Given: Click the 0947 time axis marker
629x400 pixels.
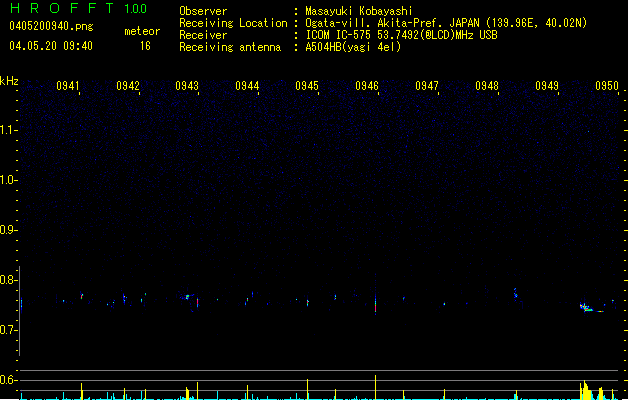Looking at the screenshot, I should click(x=427, y=86).
